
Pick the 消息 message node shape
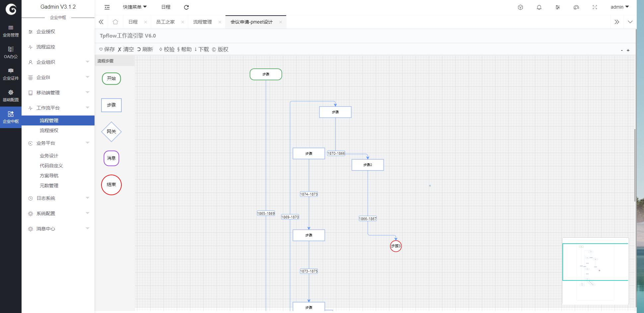111,158
